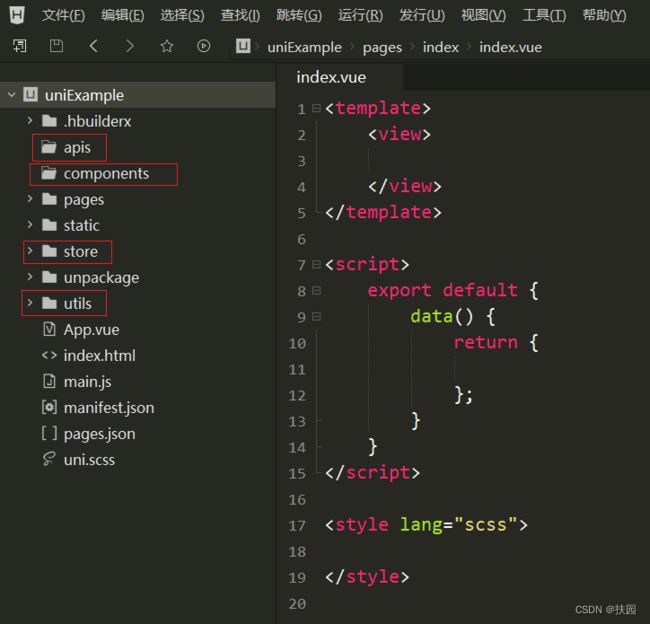This screenshot has width=650, height=624.
Task: Open uni.scss from the file tree
Action: pos(89,460)
